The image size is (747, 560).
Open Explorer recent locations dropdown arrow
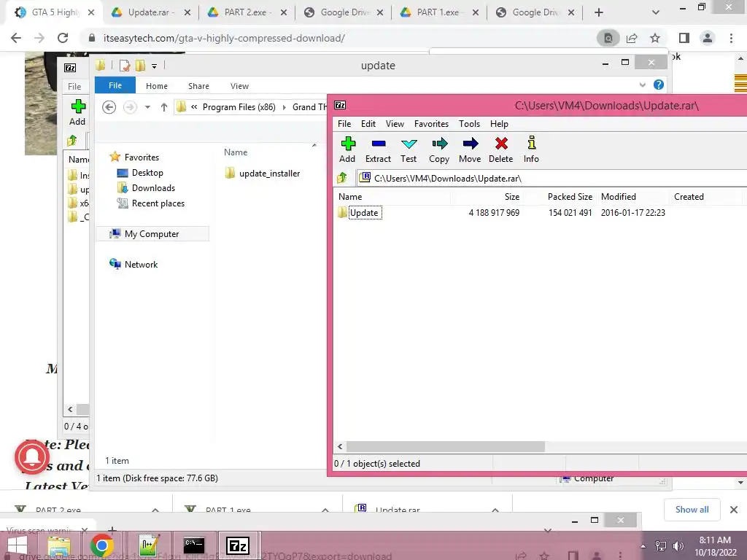coord(147,107)
